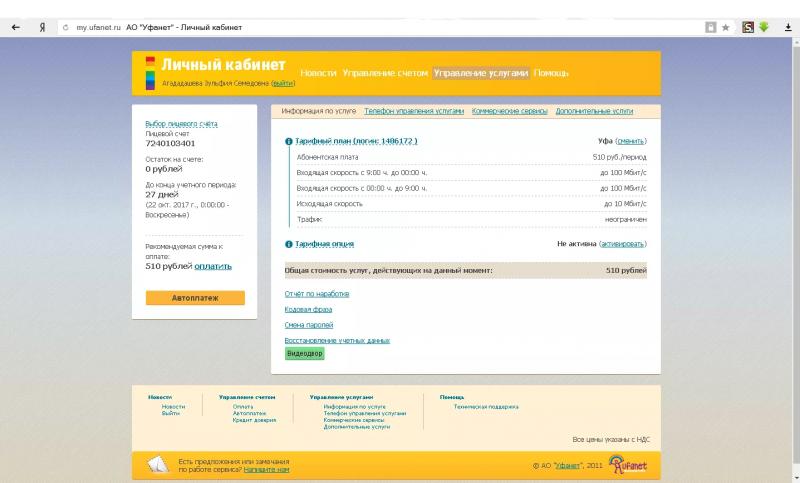Click the green Видеодвор button
The height and width of the screenshot is (483, 800).
[305, 353]
